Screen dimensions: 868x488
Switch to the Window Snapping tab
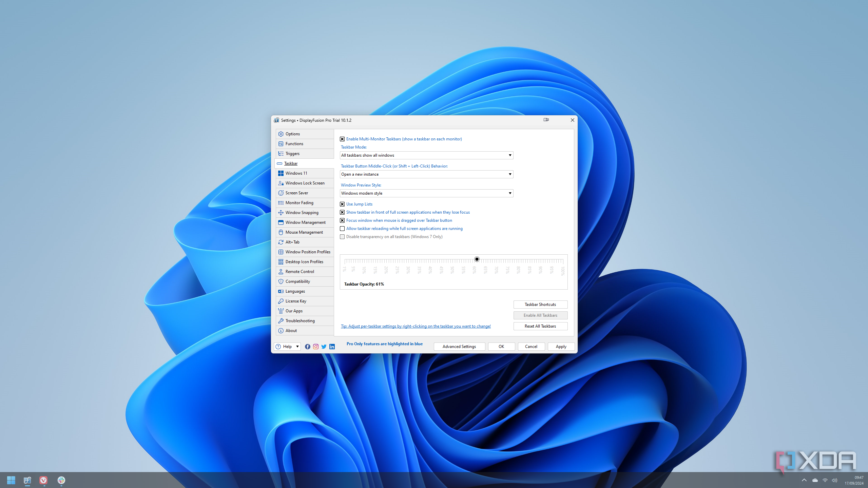302,213
